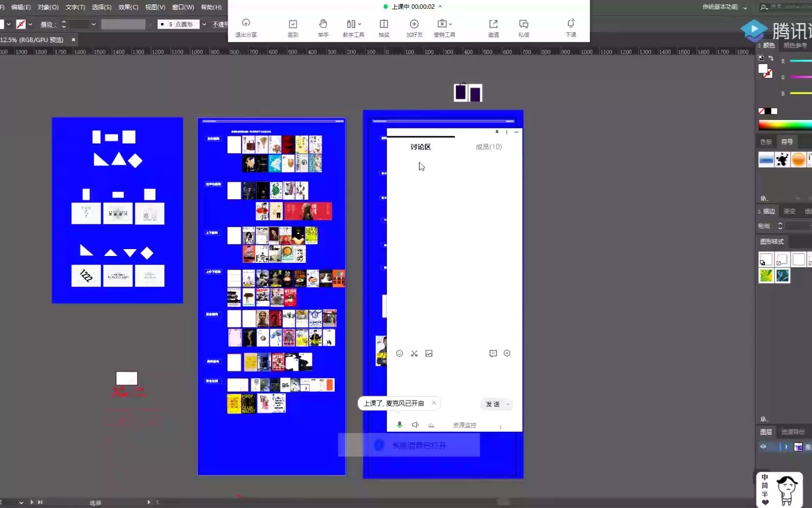Viewport: 812px width, 508px height.
Task: Expand the layer disclosure arrow in Layers panel
Action: [x=786, y=446]
